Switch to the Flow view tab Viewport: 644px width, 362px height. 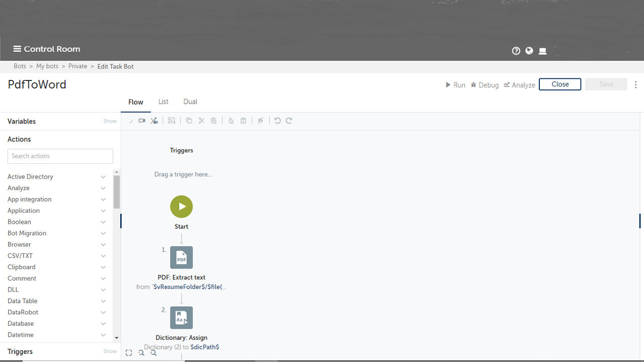(136, 102)
